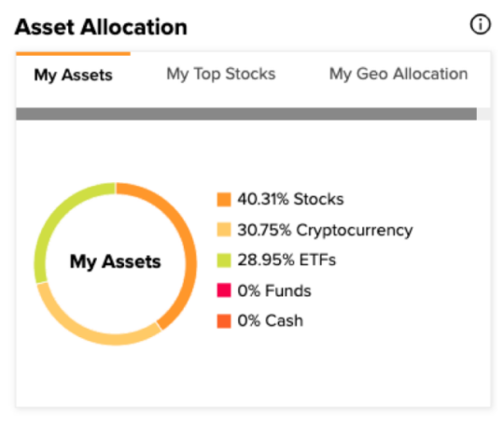Image resolution: width=504 pixels, height=424 pixels.
Task: Click the 40.31% Stocks legend label
Action: [290, 199]
